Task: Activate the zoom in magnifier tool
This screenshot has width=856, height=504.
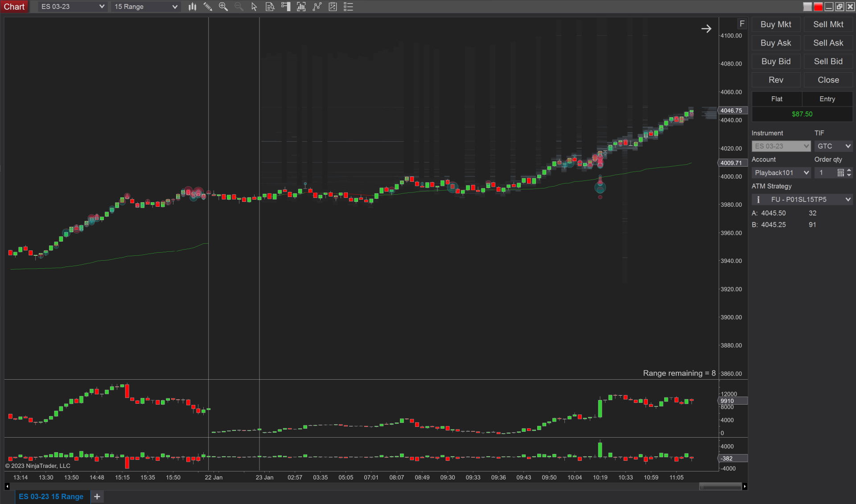Action: [x=223, y=7]
